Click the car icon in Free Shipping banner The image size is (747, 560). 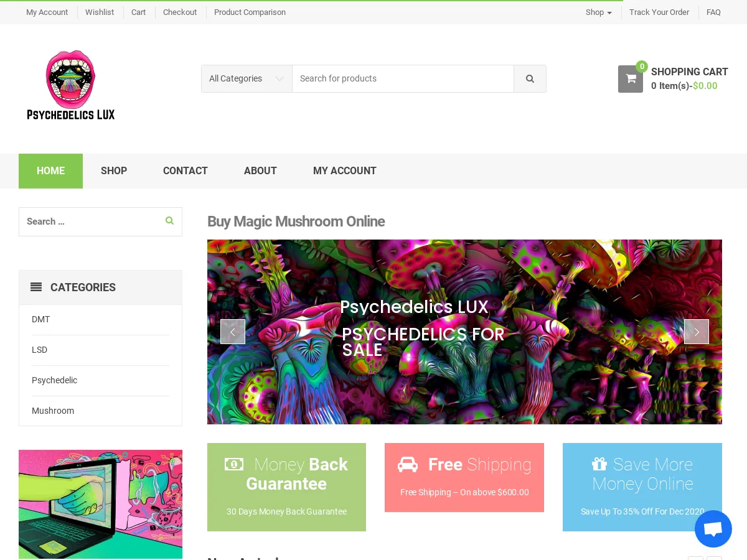pyautogui.click(x=408, y=464)
